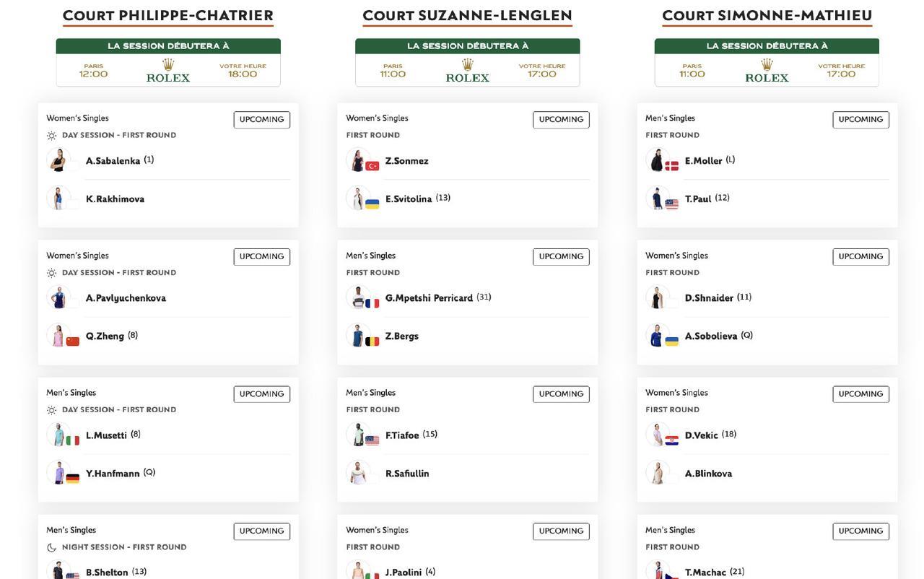Click the Upcoming badge on the Sabalenka match
Viewport: 924px width, 579px height.
pyautogui.click(x=262, y=120)
